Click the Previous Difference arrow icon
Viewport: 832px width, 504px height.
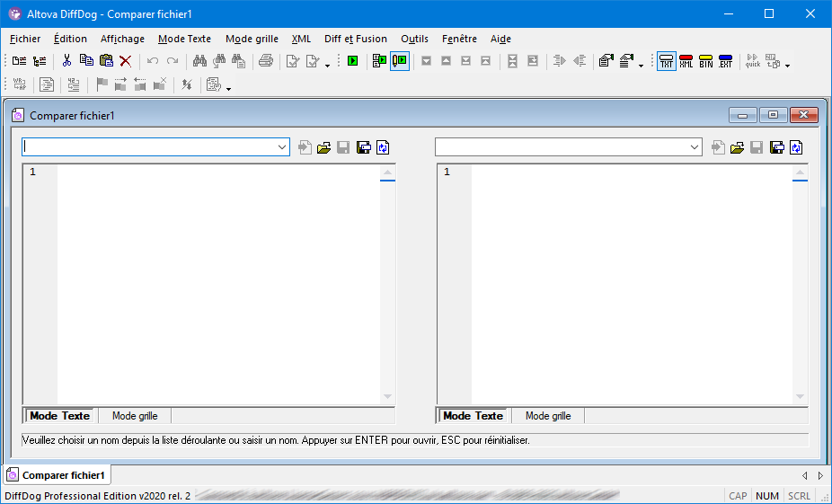[x=446, y=61]
